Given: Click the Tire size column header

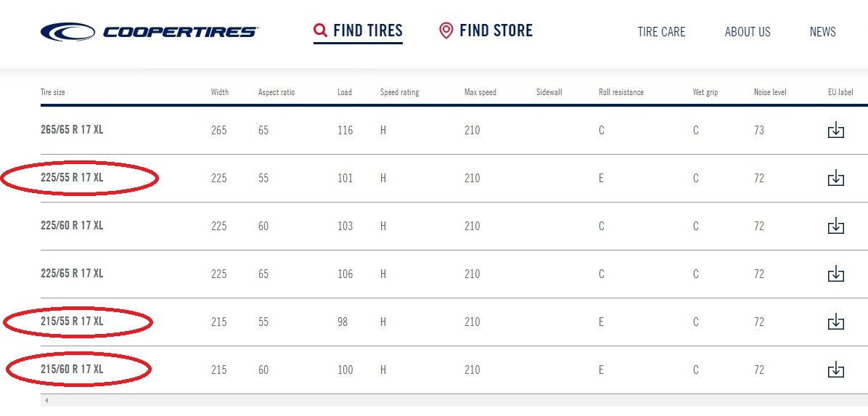Looking at the screenshot, I should click(x=52, y=92).
